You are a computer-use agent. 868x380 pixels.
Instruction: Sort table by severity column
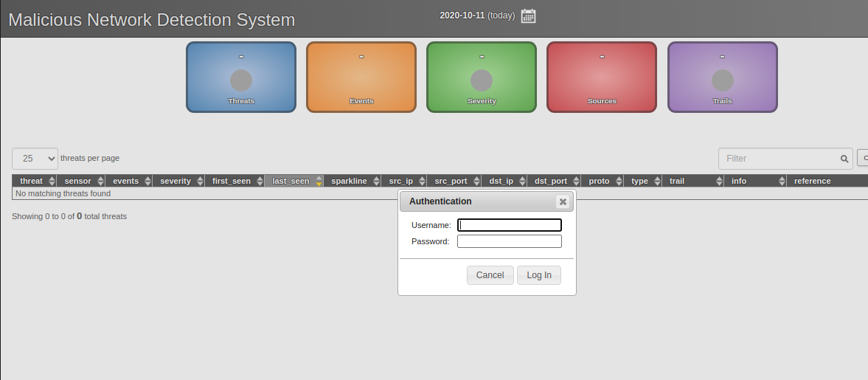coord(178,181)
